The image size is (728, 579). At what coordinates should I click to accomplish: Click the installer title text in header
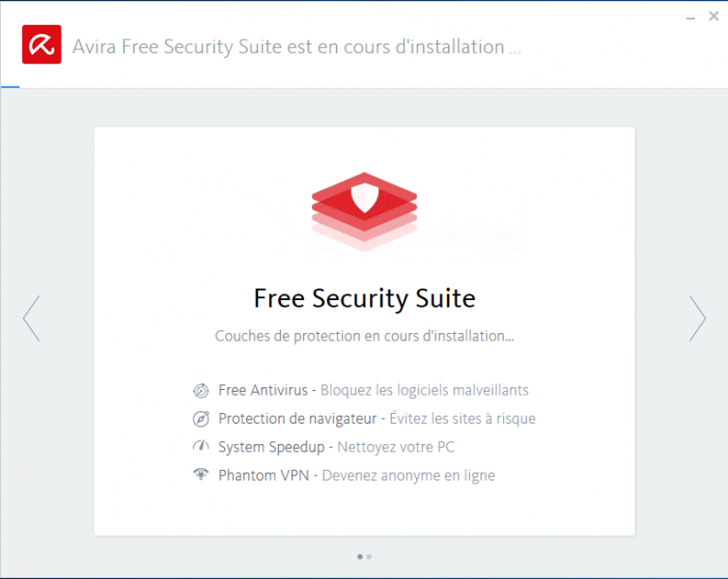[296, 46]
